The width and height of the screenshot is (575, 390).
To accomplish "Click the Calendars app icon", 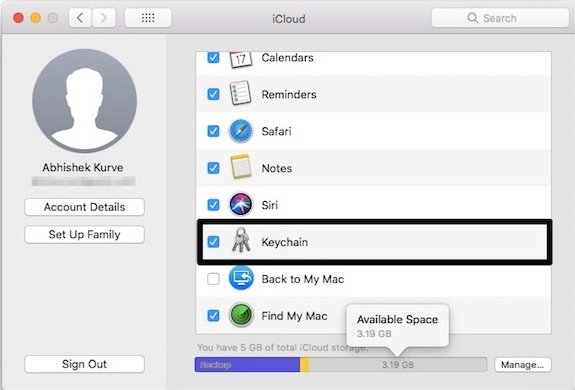I will (241, 60).
